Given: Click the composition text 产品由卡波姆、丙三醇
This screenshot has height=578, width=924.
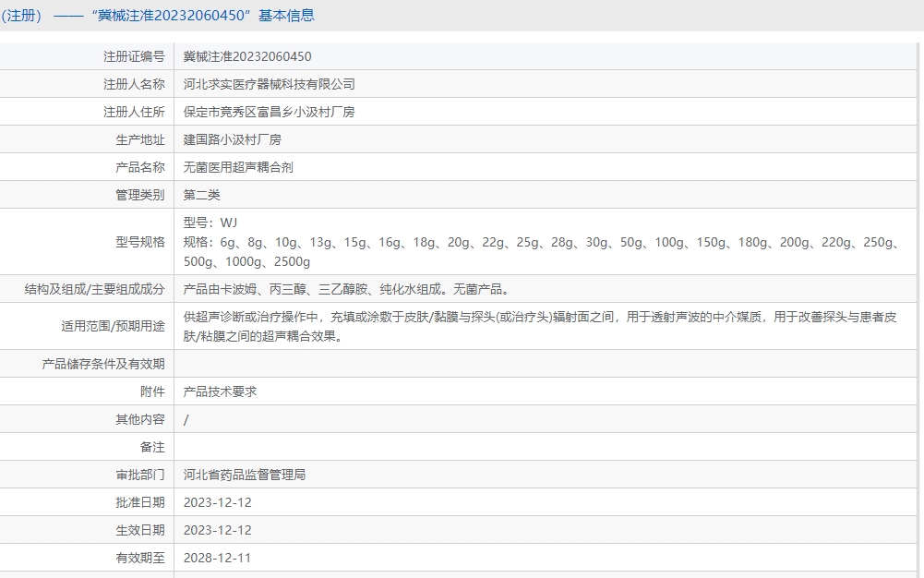Looking at the screenshot, I should (346, 289).
